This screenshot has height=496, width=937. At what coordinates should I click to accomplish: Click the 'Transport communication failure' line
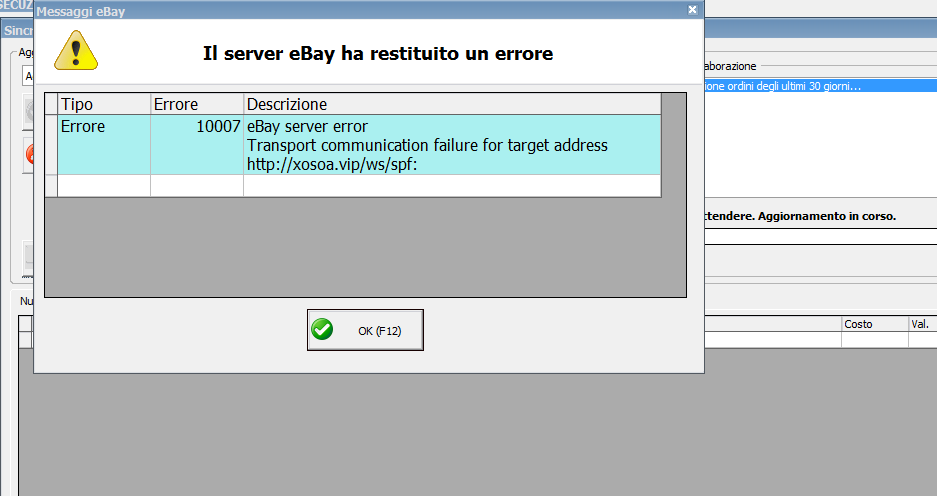point(427,145)
